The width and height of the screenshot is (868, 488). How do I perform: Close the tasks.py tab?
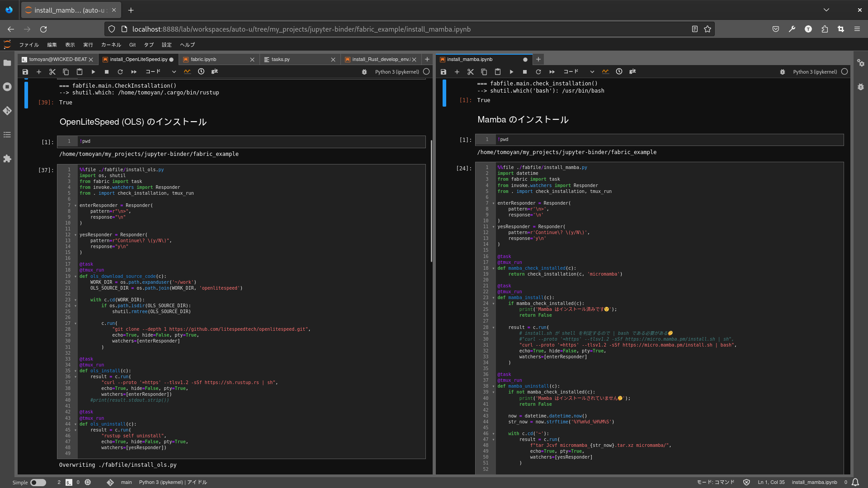333,60
